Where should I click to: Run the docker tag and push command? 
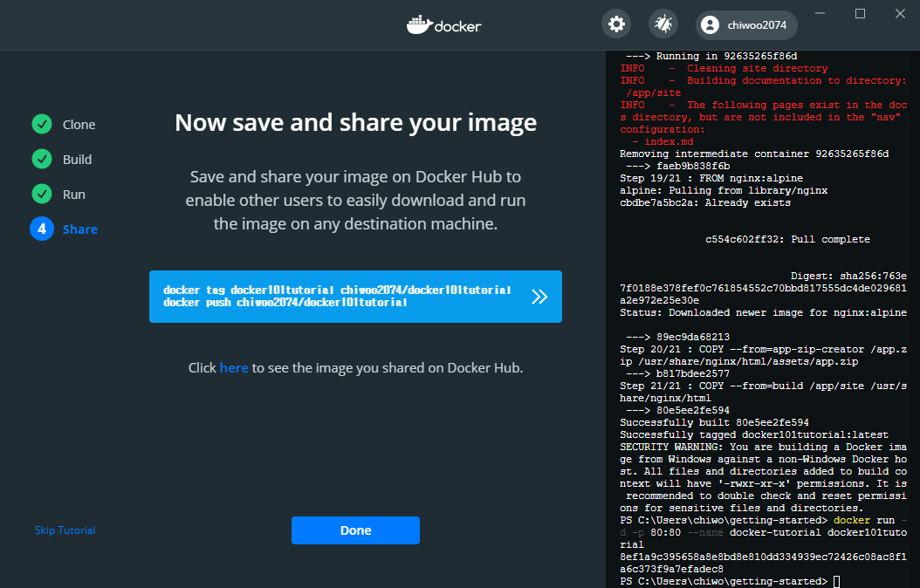[355, 297]
